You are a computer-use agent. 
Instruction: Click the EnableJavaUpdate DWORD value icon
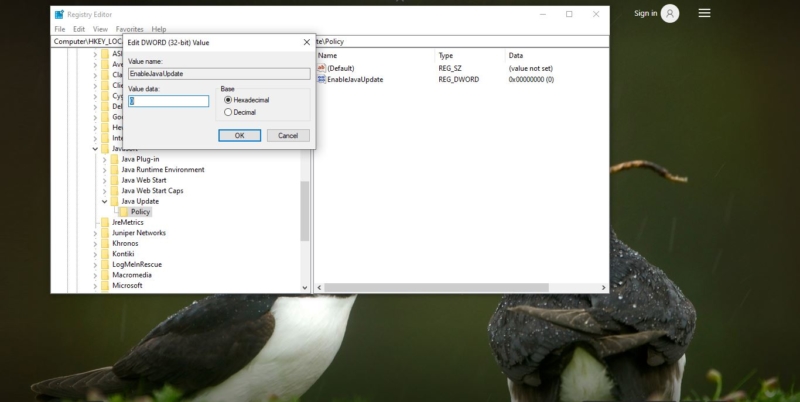321,79
